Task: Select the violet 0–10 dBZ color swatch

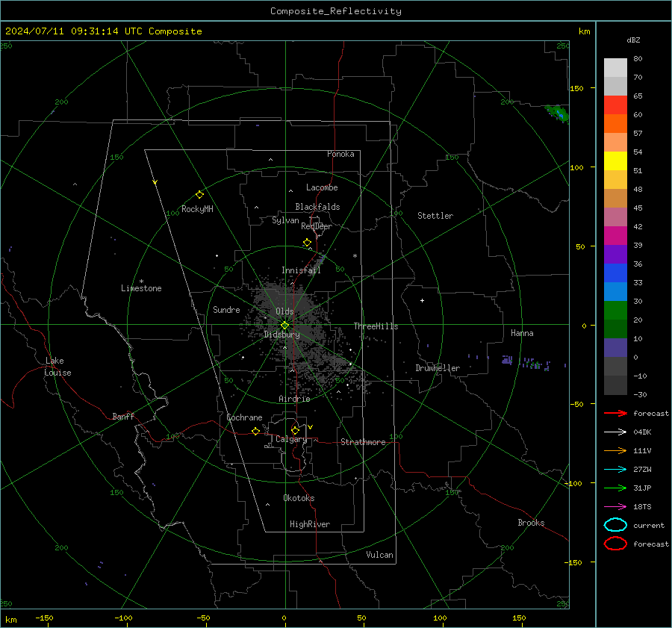Action: [615, 347]
